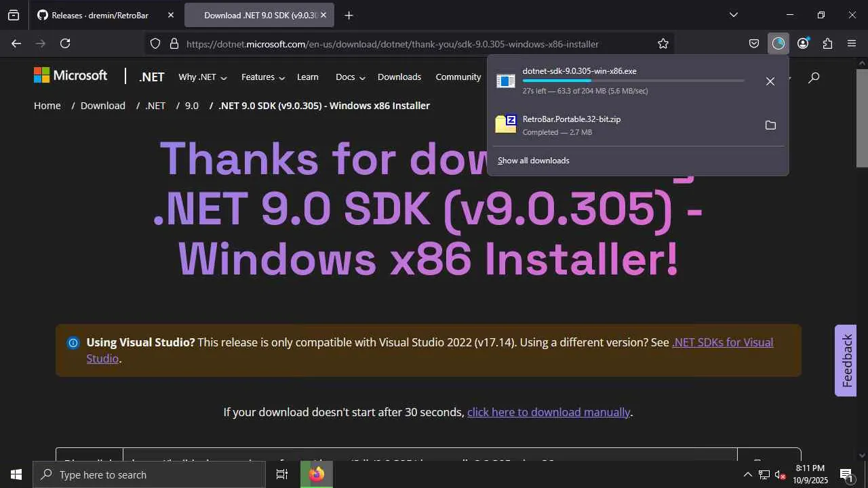The height and width of the screenshot is (488, 868).
Task: Bookmark this page with the star icon
Action: tap(663, 43)
